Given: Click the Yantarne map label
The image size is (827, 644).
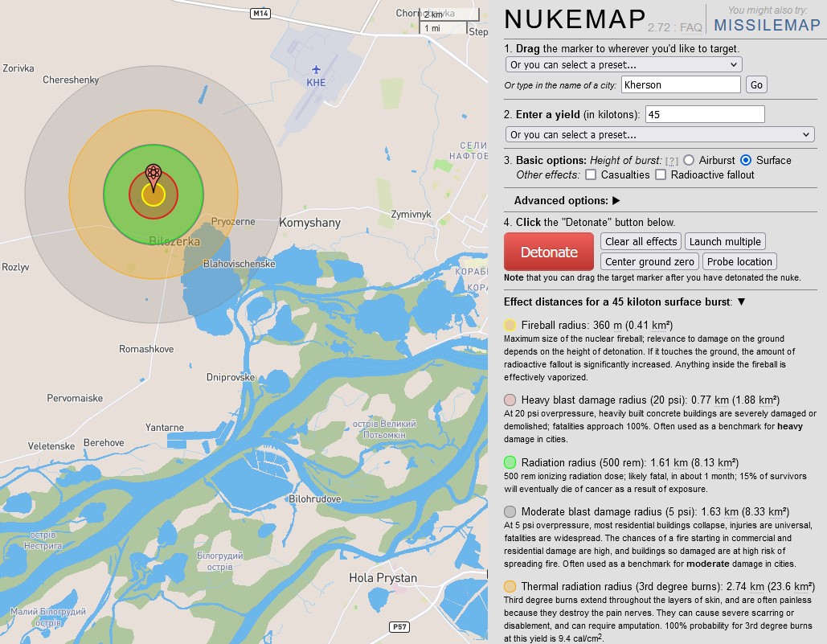Looking at the screenshot, I should [x=165, y=427].
